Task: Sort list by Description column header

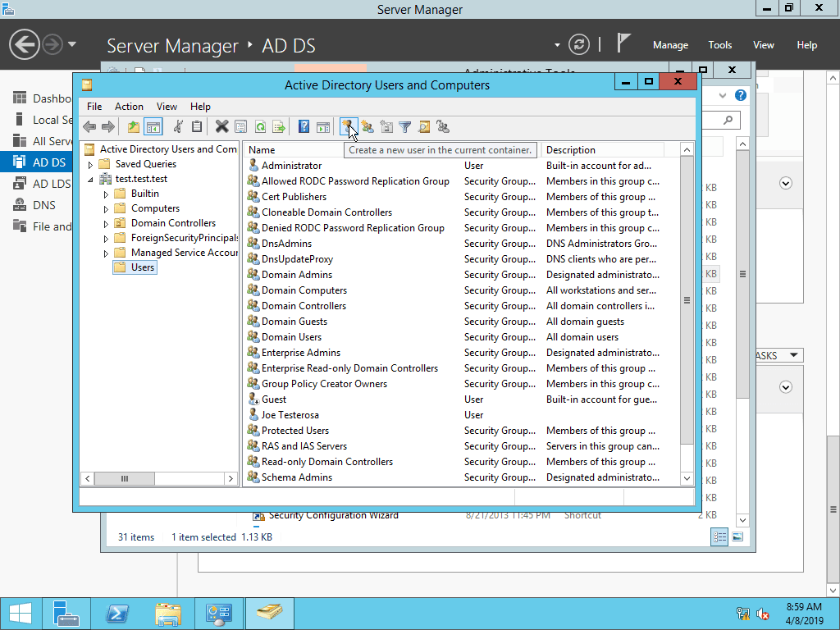Action: [x=602, y=150]
